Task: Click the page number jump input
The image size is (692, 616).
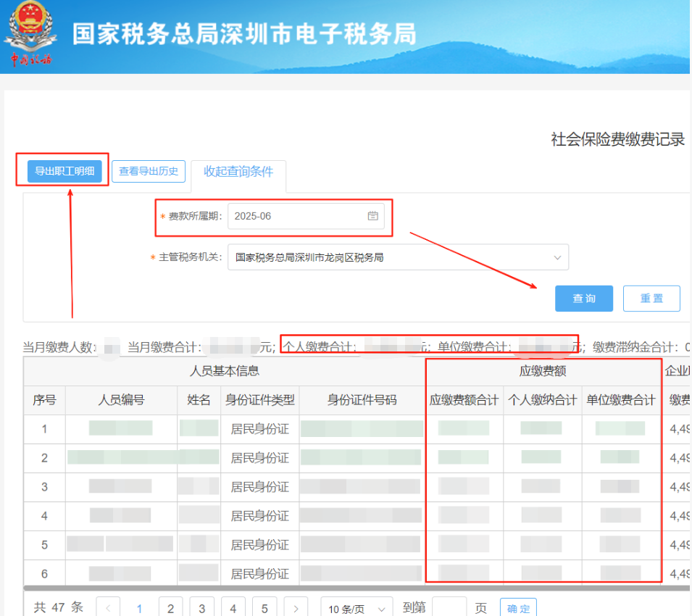Action: 449,609
